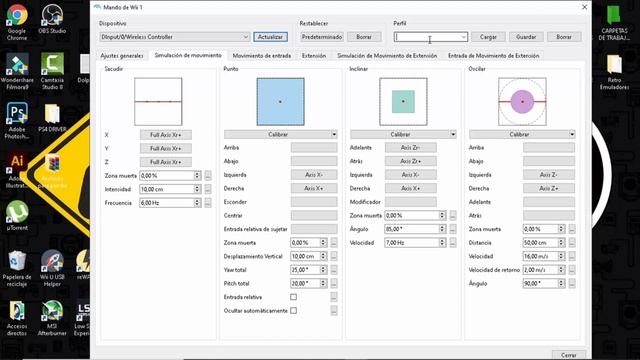Switch to Ajustes generales tab

[122, 56]
